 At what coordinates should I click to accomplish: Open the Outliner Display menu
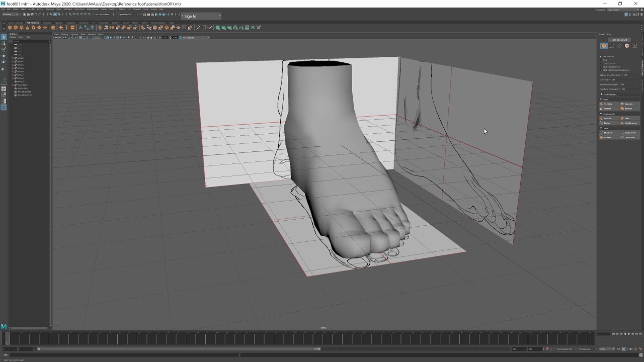pyautogui.click(x=13, y=37)
